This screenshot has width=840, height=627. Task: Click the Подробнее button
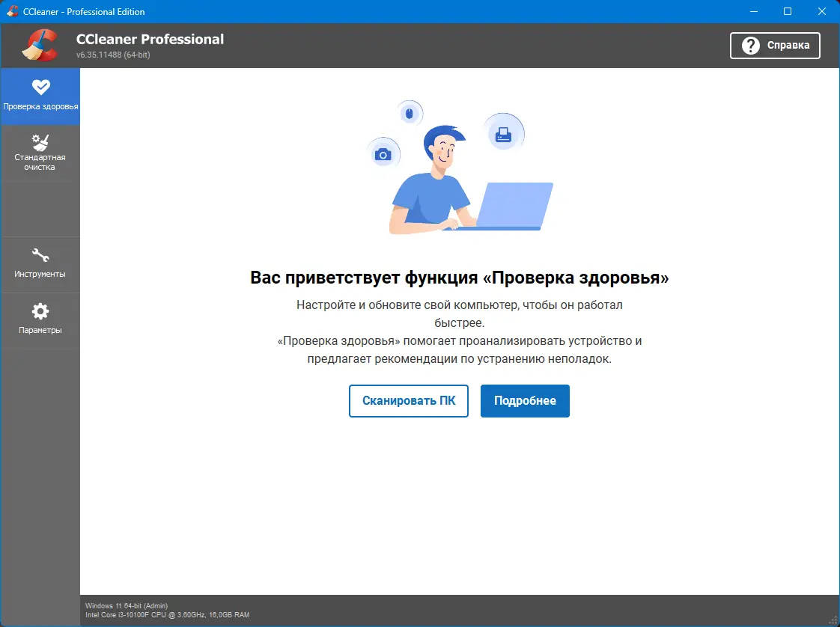pos(525,401)
